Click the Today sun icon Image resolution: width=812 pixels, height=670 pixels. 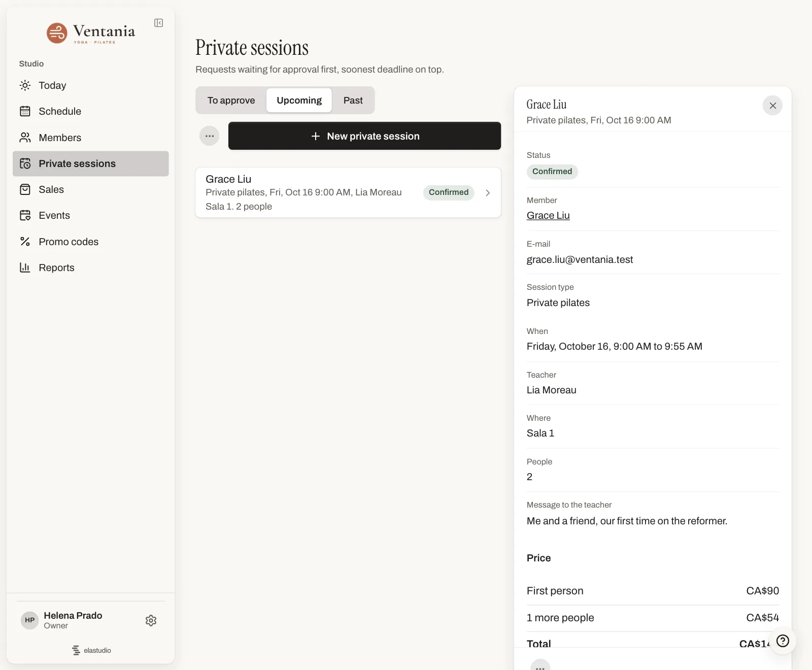(25, 85)
